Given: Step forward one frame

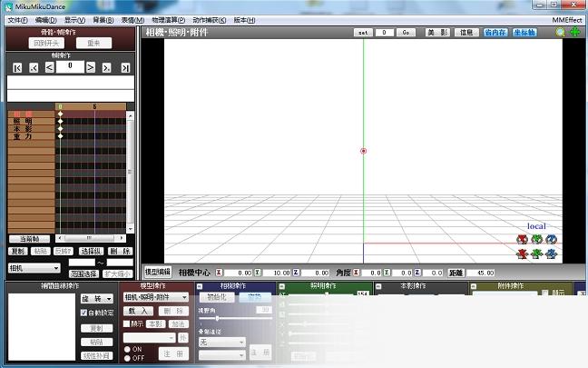Looking at the screenshot, I should click(x=91, y=67).
